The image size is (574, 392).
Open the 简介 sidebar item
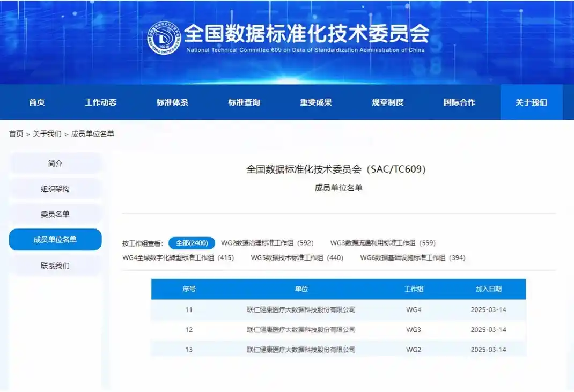tap(55, 163)
